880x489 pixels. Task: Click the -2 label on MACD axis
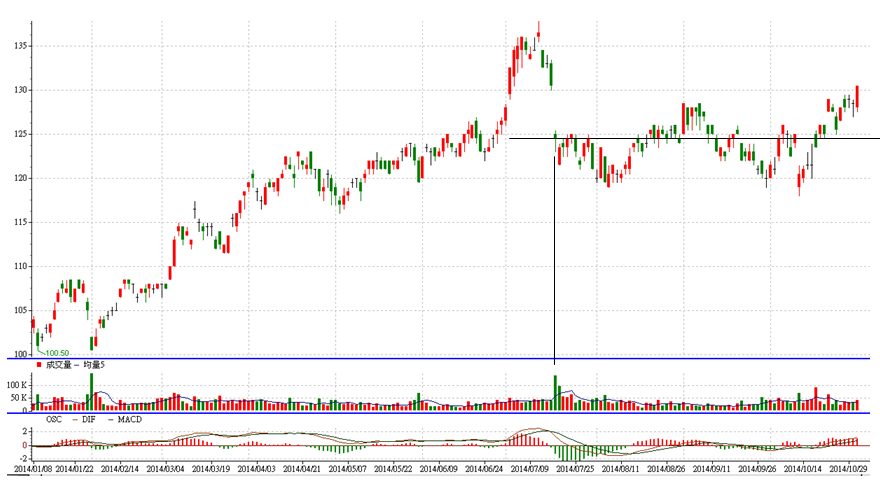(23, 459)
